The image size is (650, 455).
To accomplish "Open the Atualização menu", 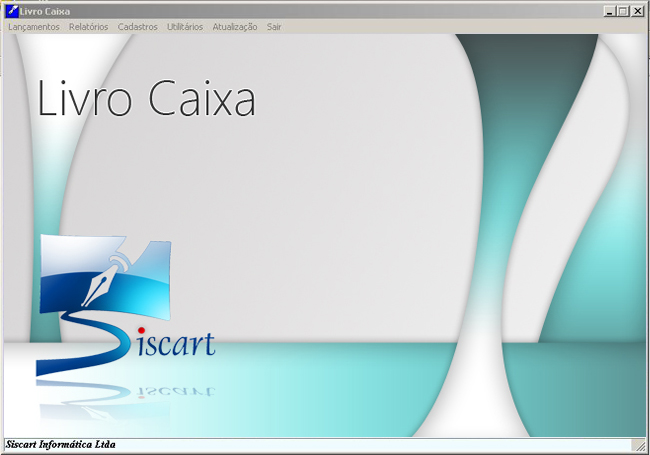I will tap(235, 27).
